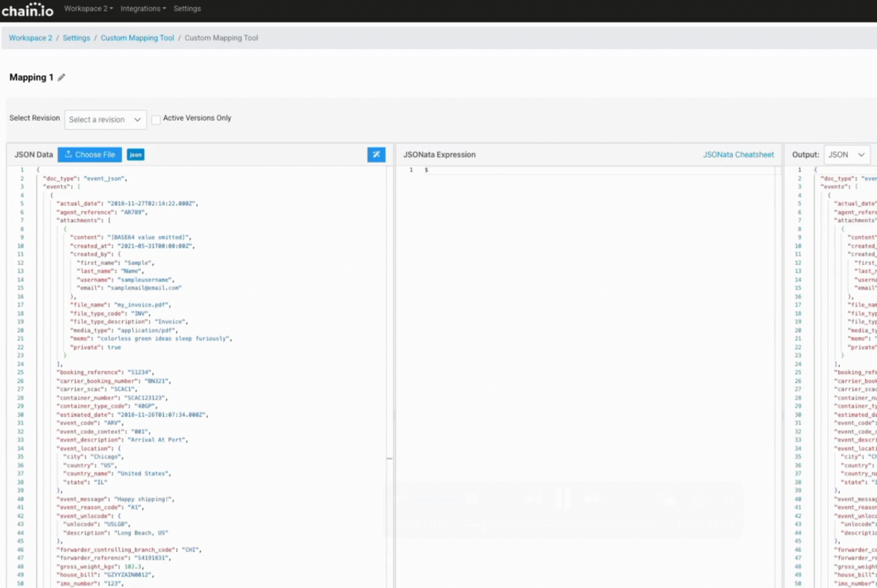877x588 pixels.
Task: Open picture-in-picture from the video overlay
Action: coord(667,498)
